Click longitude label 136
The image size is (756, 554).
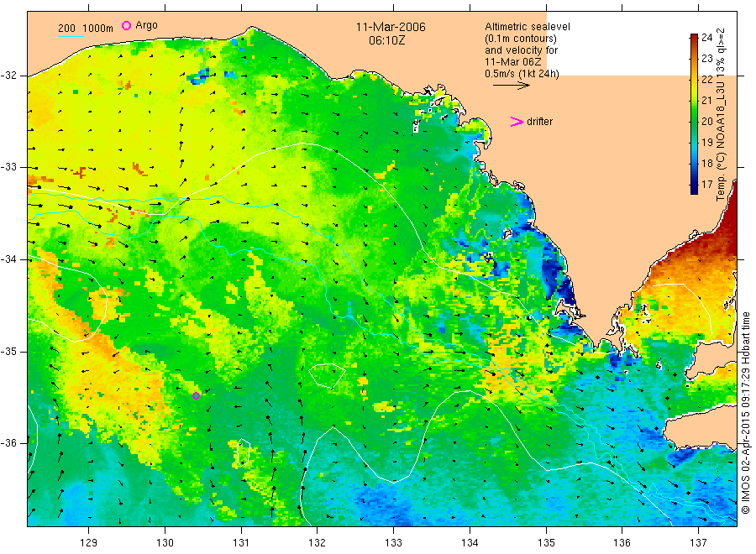(x=622, y=543)
